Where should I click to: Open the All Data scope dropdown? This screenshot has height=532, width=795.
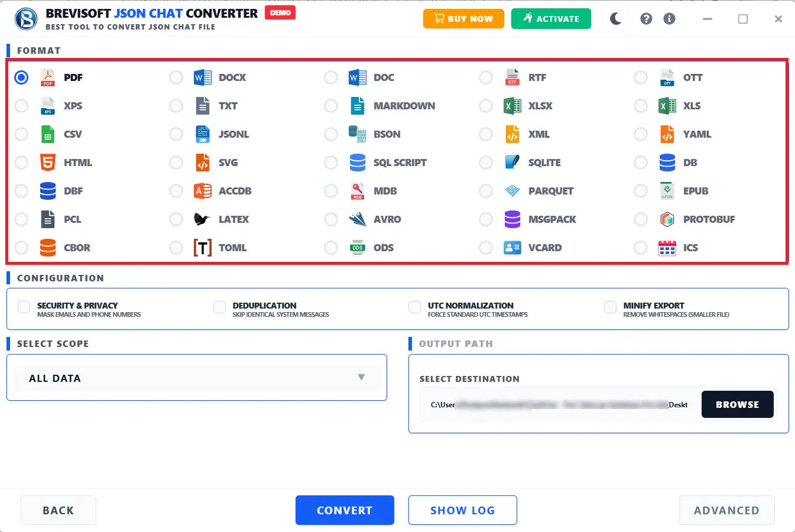(197, 378)
